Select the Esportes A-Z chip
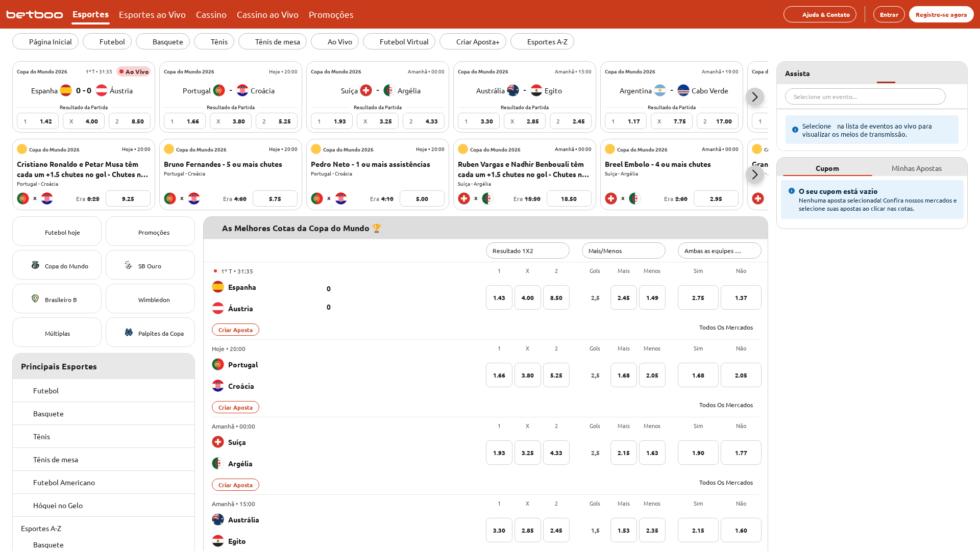 542,41
